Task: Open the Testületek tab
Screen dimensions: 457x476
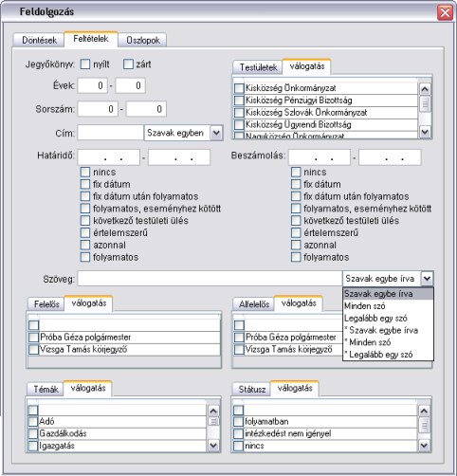Action: pyautogui.click(x=258, y=67)
